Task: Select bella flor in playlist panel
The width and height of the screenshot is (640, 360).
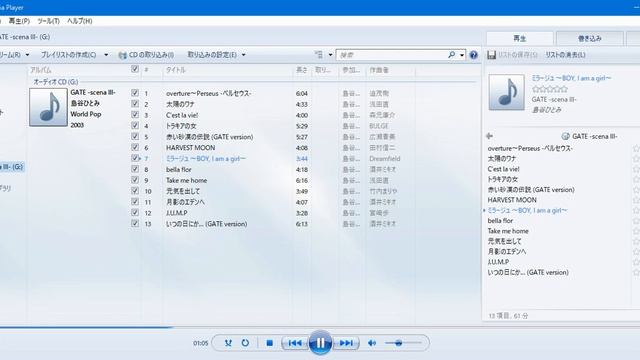Action: pos(500,221)
